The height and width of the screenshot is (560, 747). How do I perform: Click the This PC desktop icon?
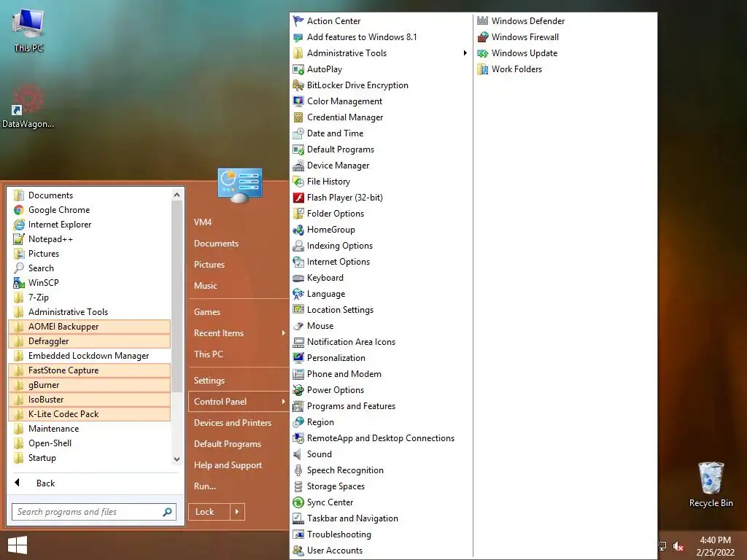[x=28, y=29]
